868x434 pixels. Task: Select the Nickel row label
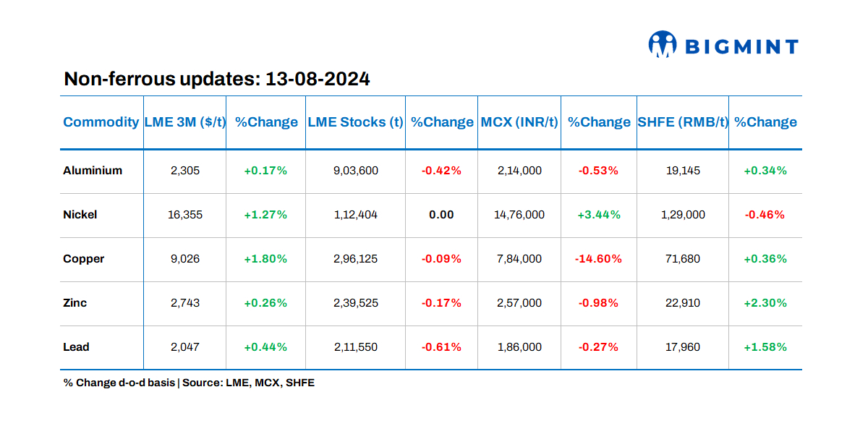click(x=80, y=215)
